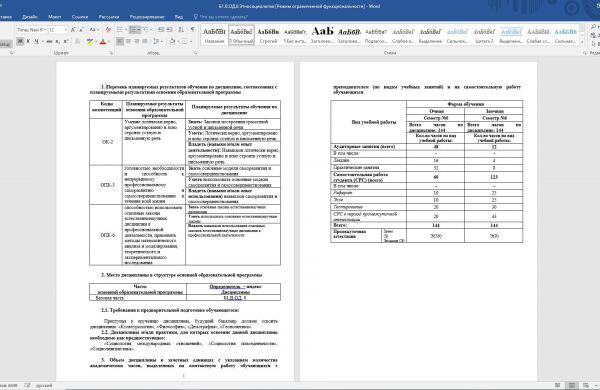Apply text highlight color
This screenshot has width=600, height=390.
(x=90, y=41)
